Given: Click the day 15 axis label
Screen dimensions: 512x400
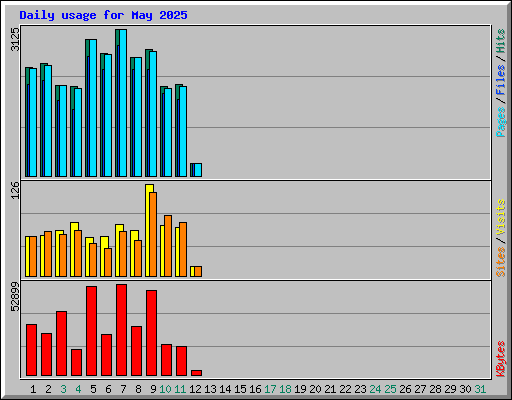Looking at the screenshot, I should pos(240,389).
